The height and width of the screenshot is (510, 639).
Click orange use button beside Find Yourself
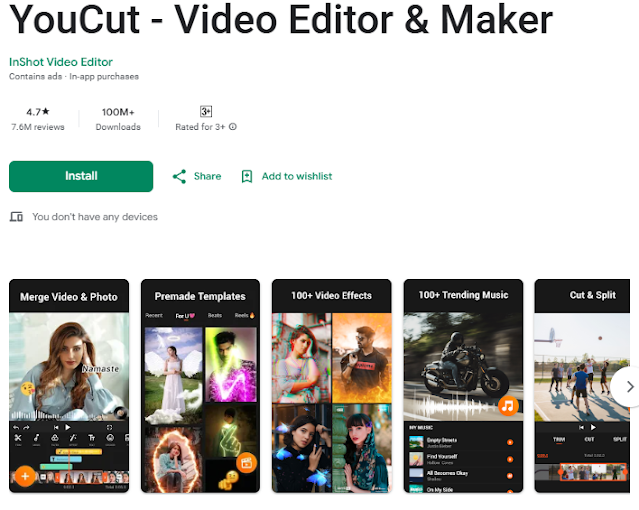(x=510, y=459)
